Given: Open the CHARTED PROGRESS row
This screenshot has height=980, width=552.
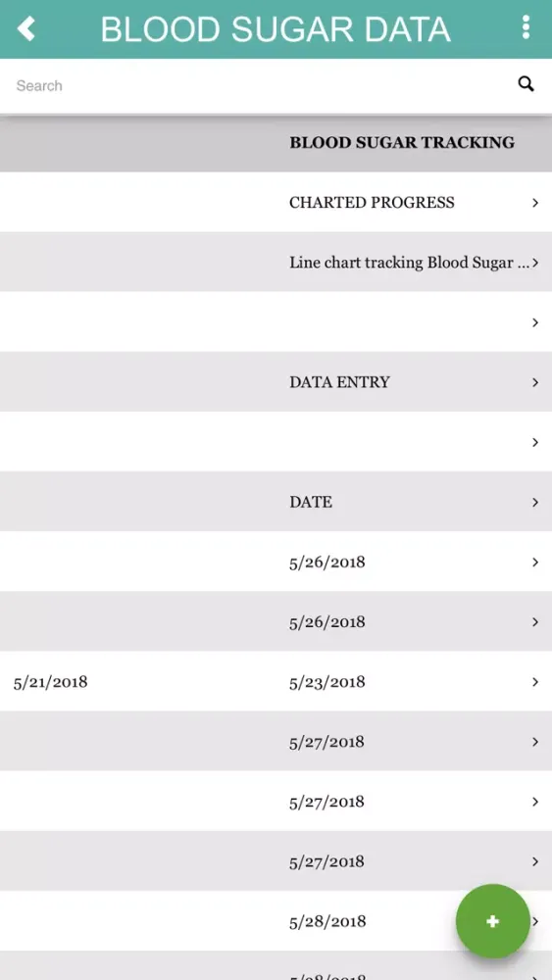Looking at the screenshot, I should [276, 202].
